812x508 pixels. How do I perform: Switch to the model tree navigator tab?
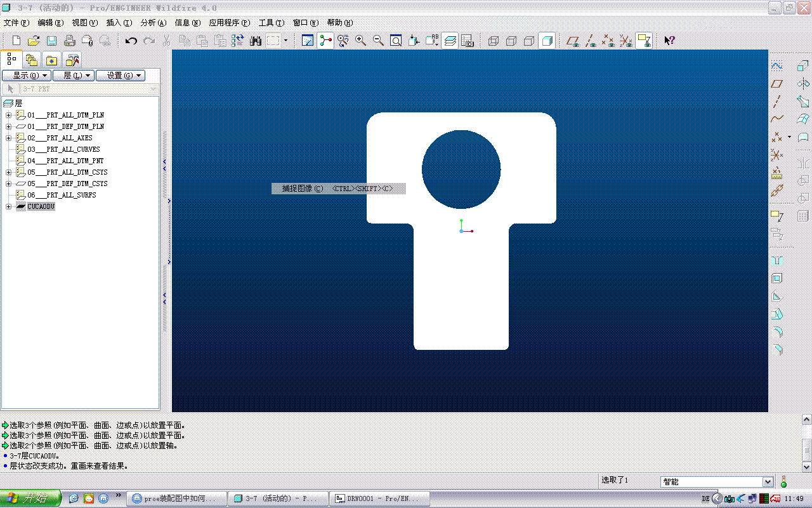point(11,60)
